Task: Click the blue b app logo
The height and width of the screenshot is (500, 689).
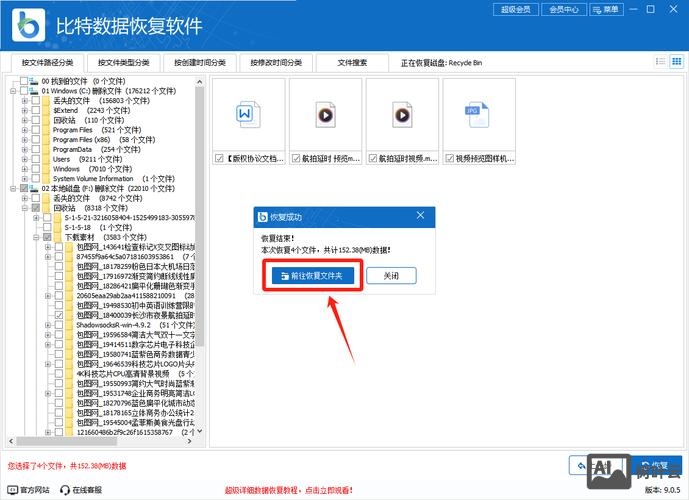Action: point(28,25)
